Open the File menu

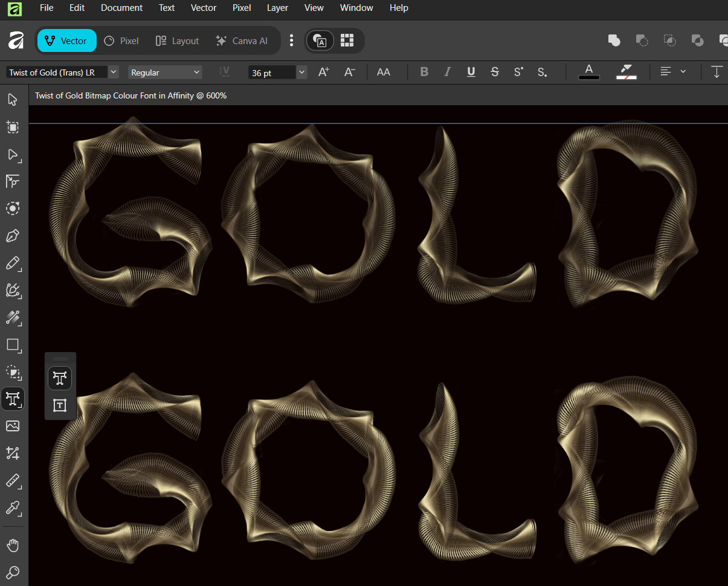pos(47,8)
